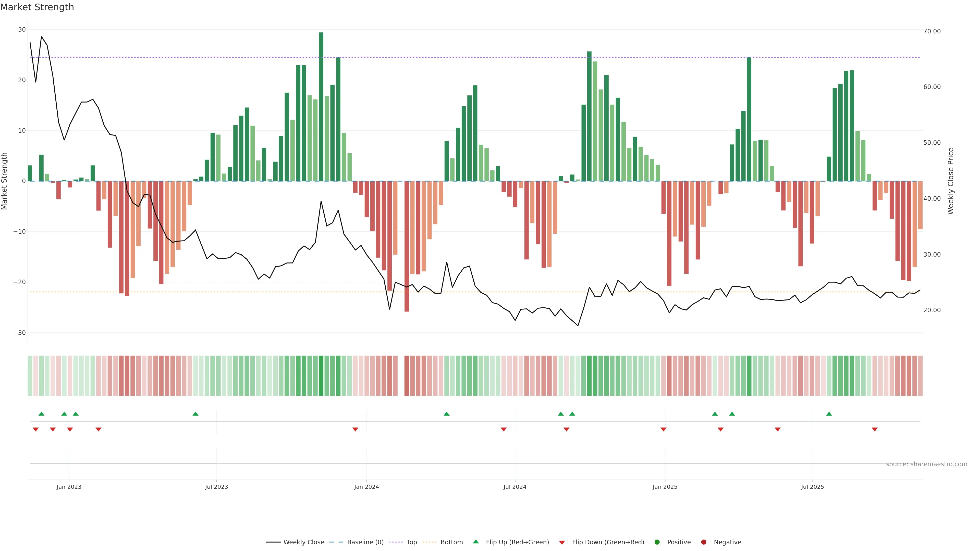Click the green Positive legend dot
Viewport: 980px width, 551px height.
pos(657,542)
